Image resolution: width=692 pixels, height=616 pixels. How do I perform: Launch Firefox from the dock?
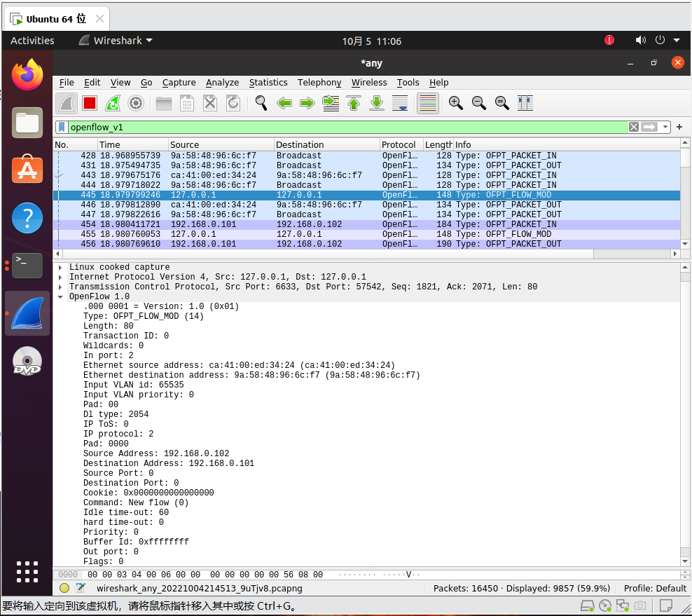pos(27,74)
